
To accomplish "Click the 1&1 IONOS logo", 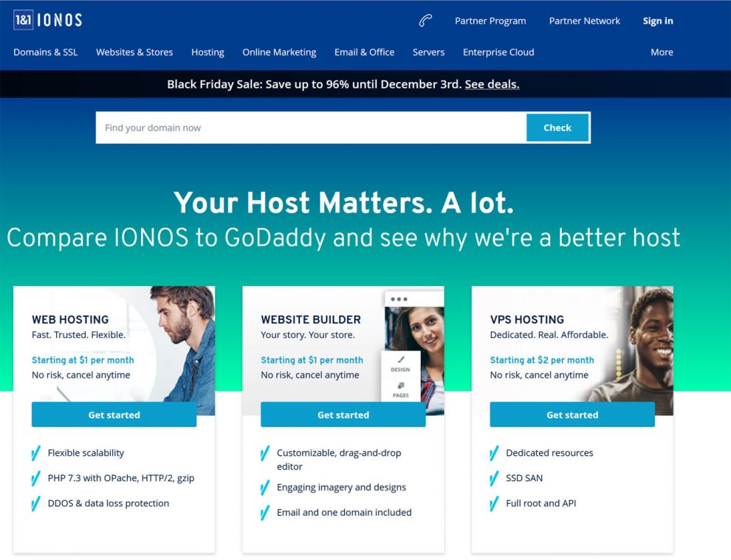I will click(x=48, y=20).
